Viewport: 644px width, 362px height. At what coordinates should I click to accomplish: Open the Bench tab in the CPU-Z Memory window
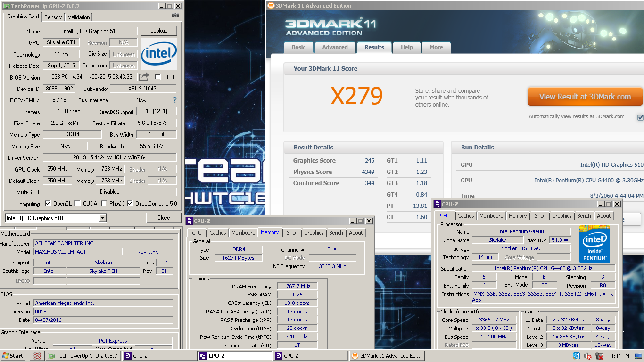[336, 233]
